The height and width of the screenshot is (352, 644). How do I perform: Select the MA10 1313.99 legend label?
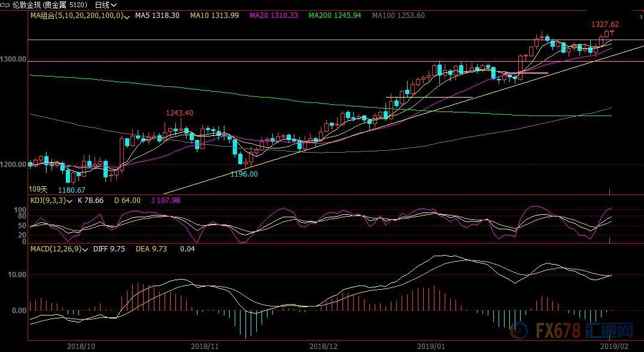coord(213,15)
